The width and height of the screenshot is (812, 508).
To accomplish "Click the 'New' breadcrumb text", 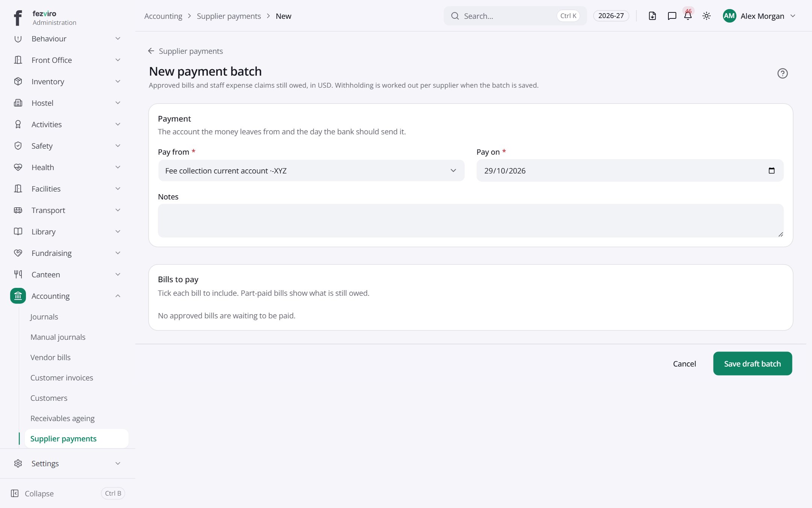I will pos(283,16).
